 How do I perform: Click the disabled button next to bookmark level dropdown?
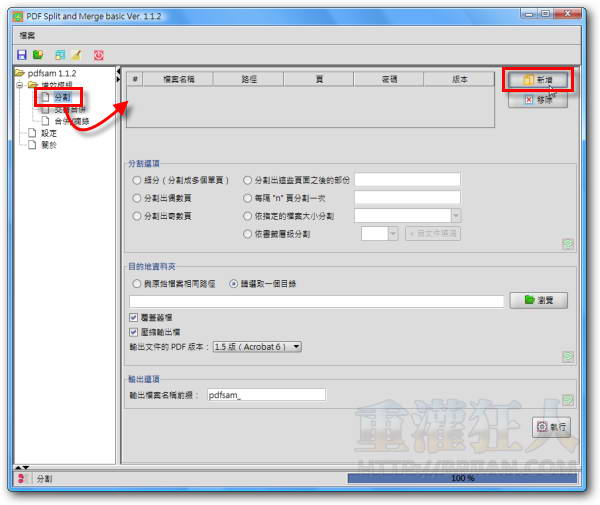(433, 233)
